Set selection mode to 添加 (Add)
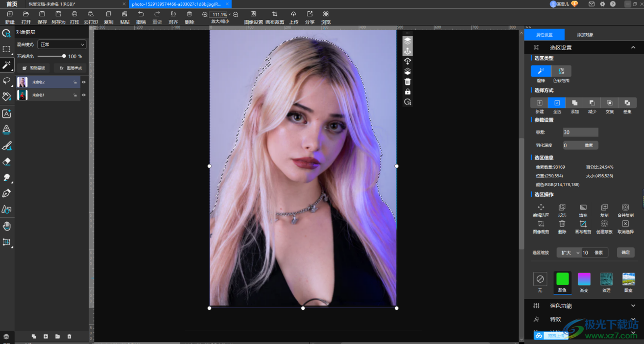Viewport: 644px width, 344px height. (x=575, y=103)
